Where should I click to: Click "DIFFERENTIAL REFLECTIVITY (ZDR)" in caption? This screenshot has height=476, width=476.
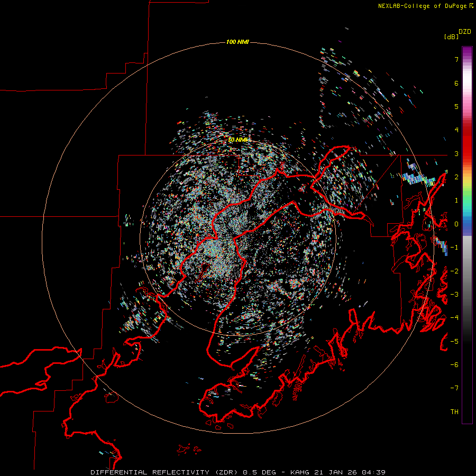(x=164, y=472)
